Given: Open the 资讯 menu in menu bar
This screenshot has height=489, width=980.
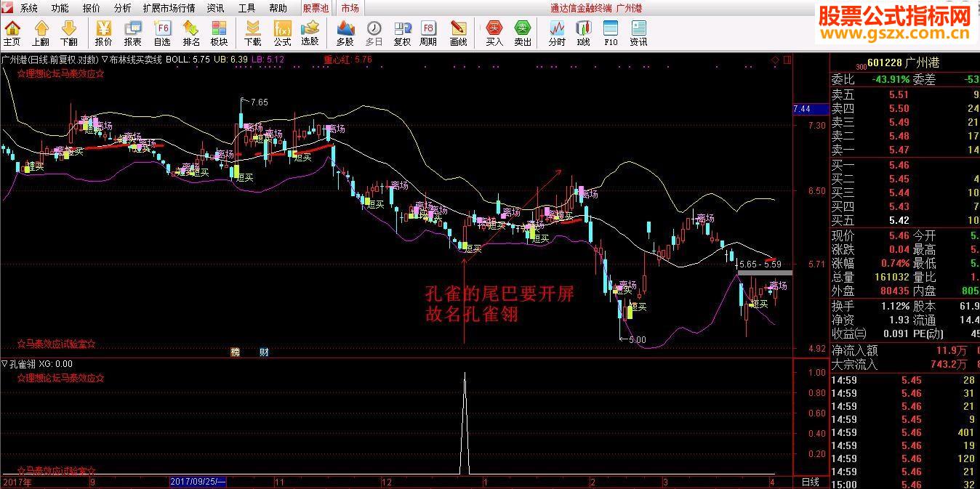Looking at the screenshot, I should (x=216, y=8).
